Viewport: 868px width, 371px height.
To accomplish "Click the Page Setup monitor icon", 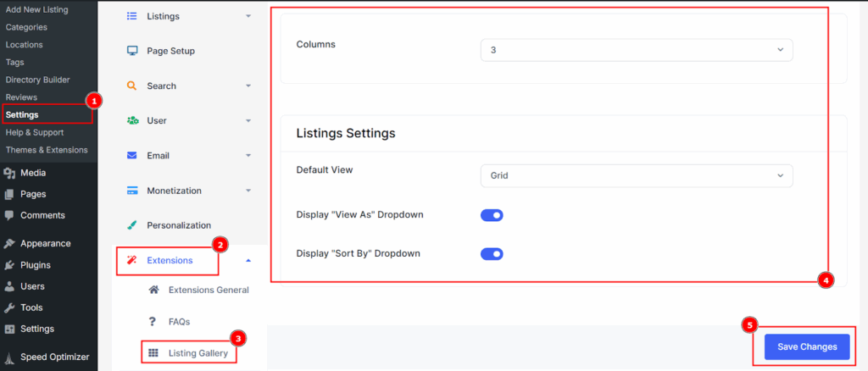I will click(132, 51).
